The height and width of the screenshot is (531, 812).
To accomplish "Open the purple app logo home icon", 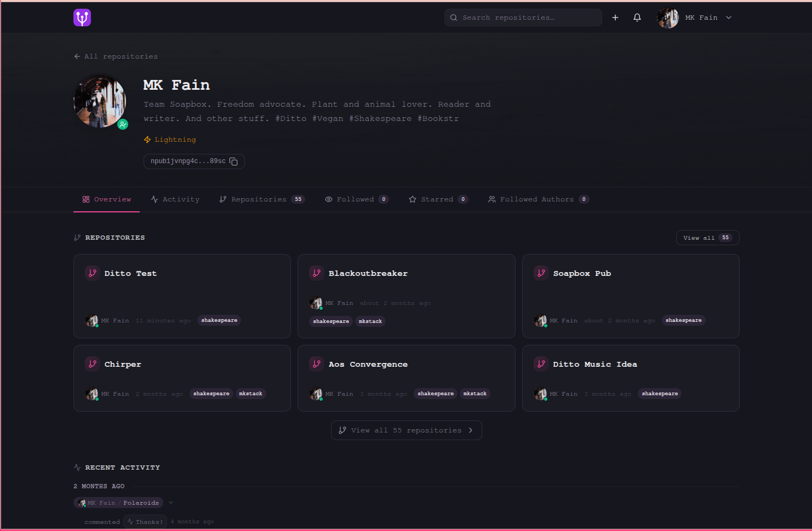I will pyautogui.click(x=82, y=18).
